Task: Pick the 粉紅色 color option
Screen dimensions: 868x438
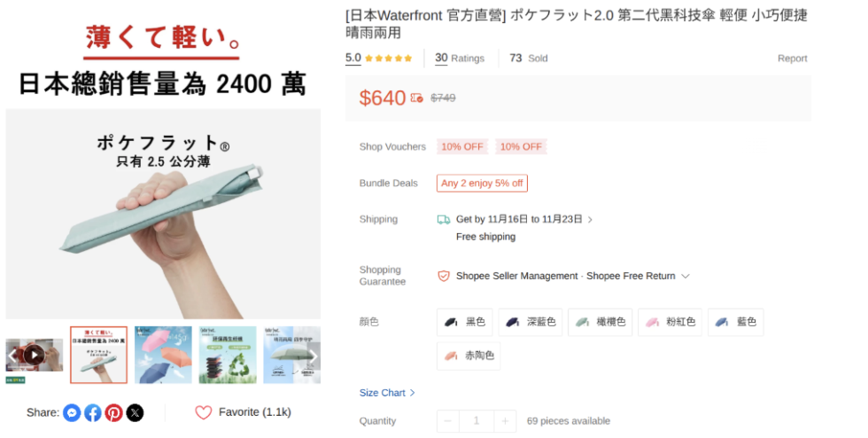Action: 670,322
